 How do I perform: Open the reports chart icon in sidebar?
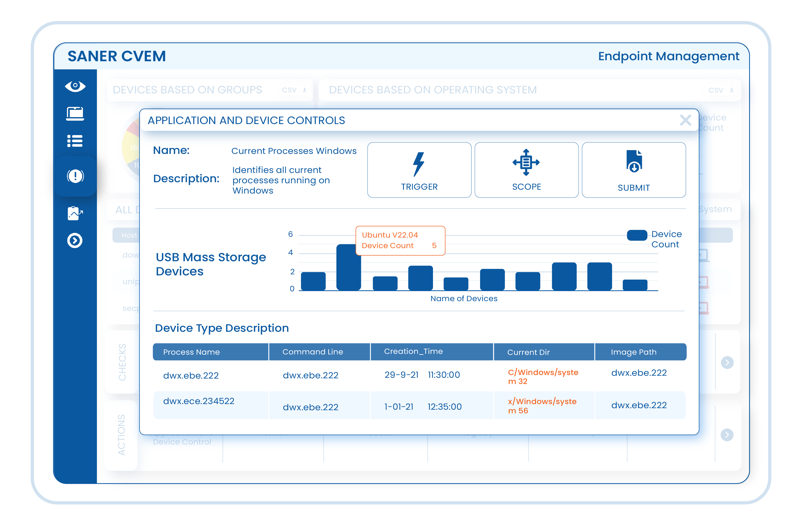click(x=75, y=213)
